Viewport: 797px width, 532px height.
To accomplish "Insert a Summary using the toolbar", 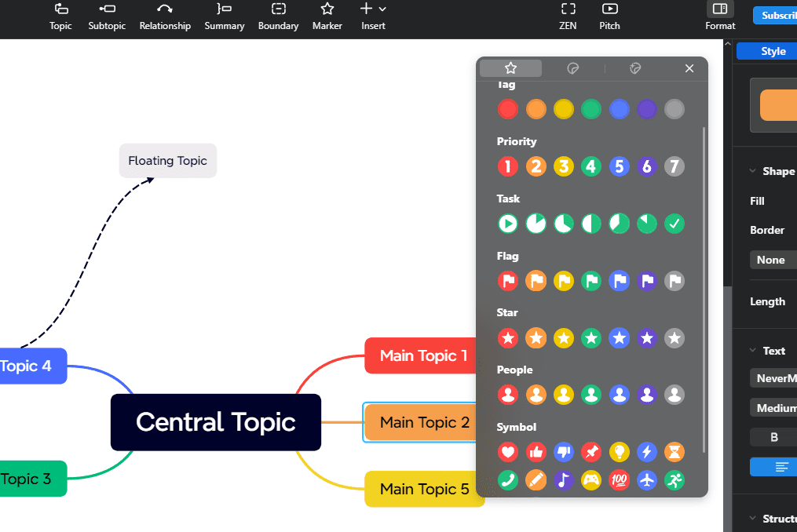I will coord(225,16).
